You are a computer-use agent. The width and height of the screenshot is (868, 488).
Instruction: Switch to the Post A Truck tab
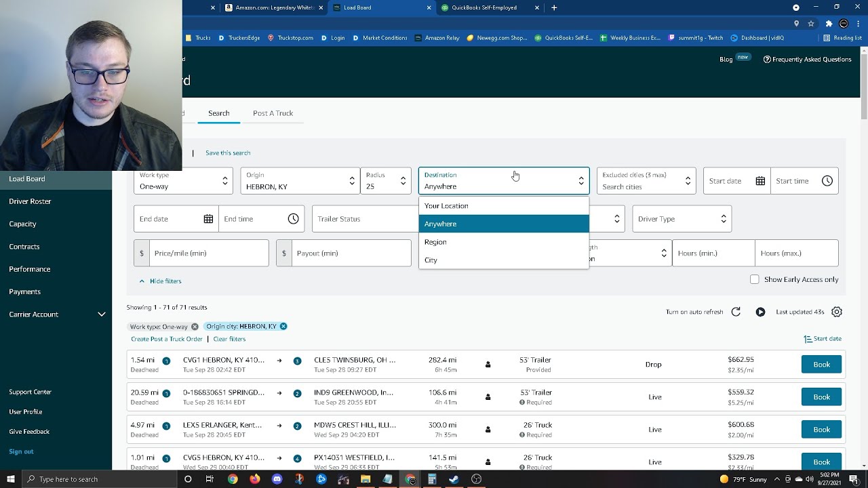[273, 113]
